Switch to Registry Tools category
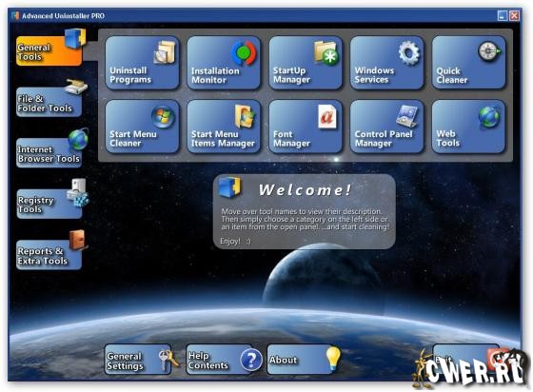 click(49, 204)
